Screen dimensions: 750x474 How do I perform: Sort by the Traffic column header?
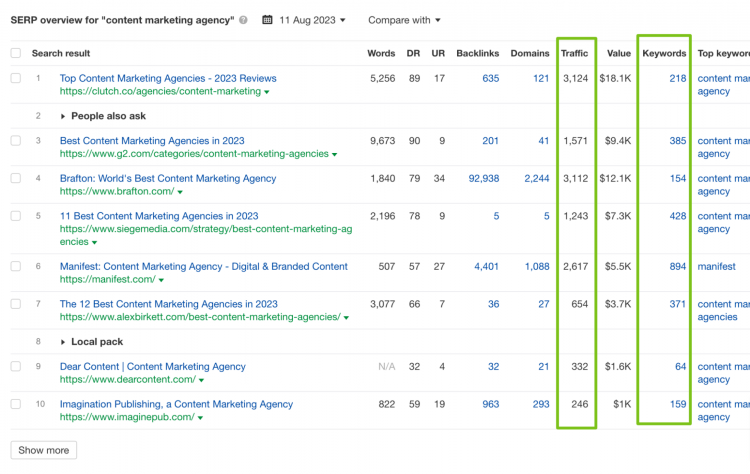click(x=574, y=53)
